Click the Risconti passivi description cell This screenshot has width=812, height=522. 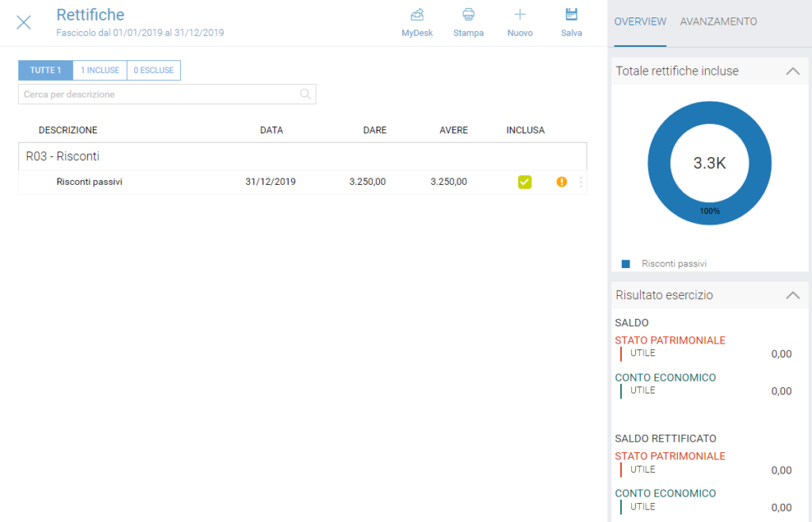90,182
